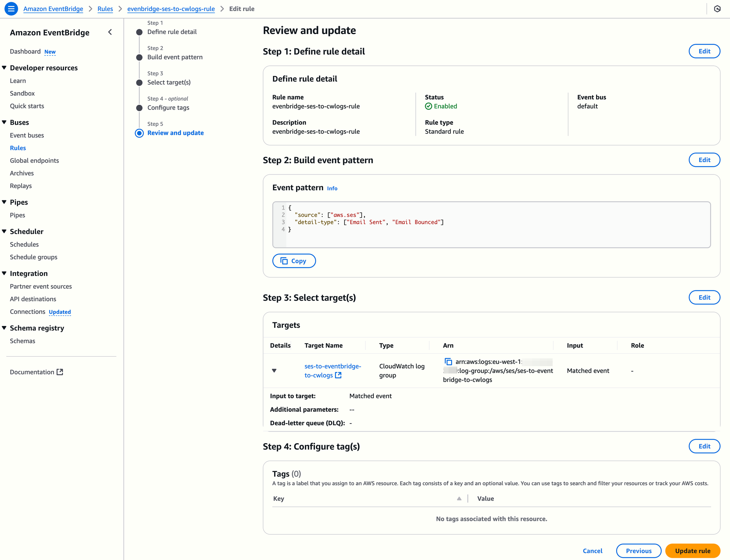Open the external link icon beside ses-to-eventbridge-to-cwlogs
730x560 pixels.
coord(338,375)
